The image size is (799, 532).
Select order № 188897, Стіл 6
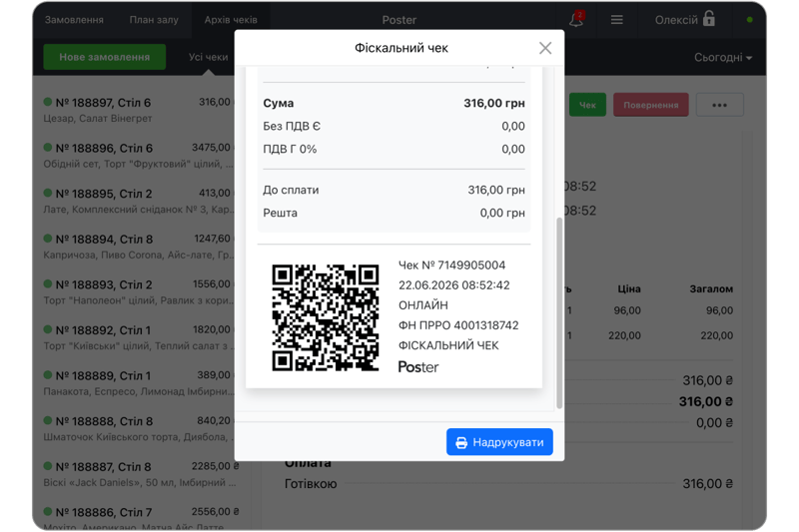(x=138, y=110)
